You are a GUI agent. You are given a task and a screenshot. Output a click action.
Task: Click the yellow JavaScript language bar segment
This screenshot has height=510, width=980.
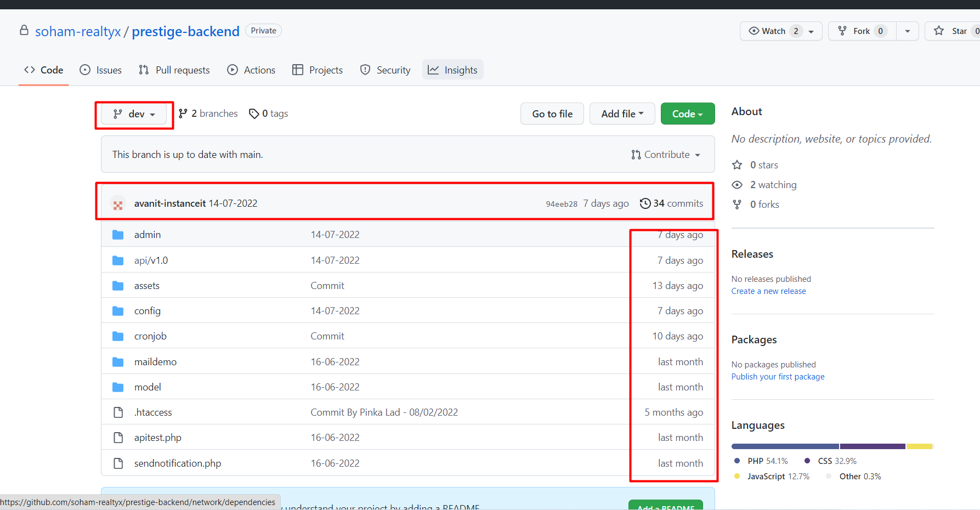920,446
